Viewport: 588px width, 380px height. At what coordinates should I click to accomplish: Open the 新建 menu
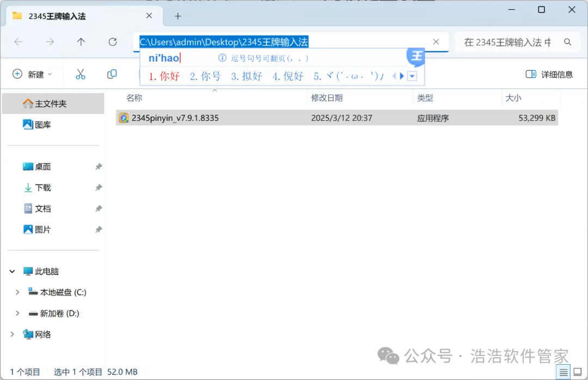32,74
